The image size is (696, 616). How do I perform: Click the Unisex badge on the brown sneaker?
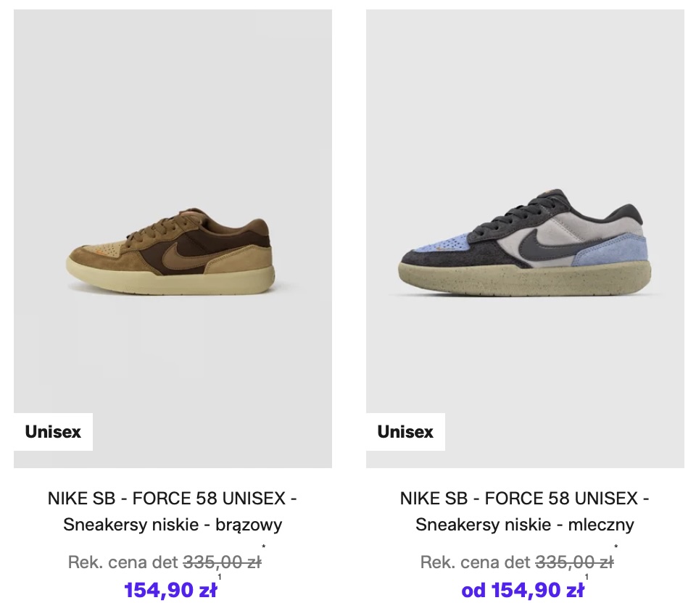[x=53, y=432]
